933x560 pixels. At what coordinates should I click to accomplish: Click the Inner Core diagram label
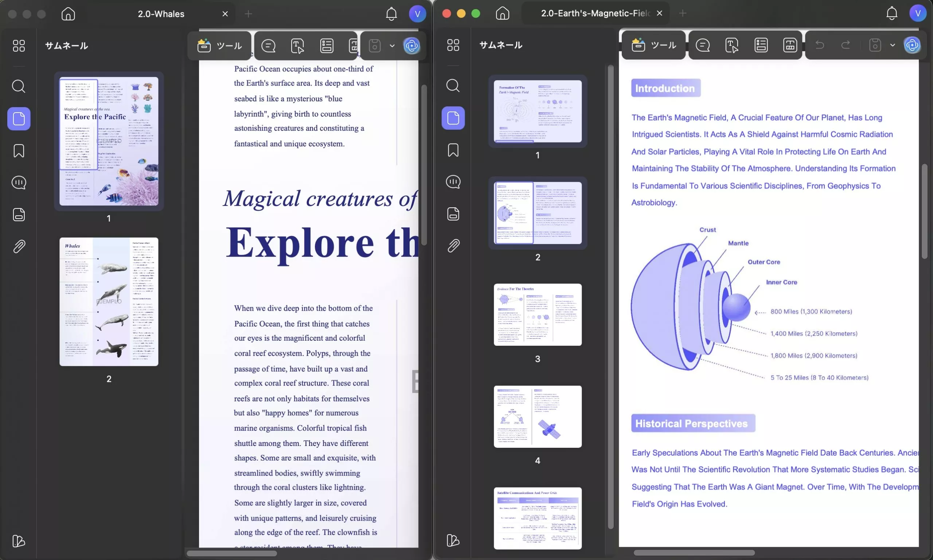click(781, 282)
